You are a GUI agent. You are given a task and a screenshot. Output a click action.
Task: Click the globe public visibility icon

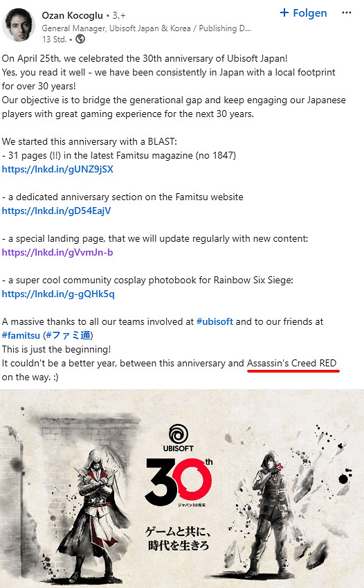click(80, 39)
